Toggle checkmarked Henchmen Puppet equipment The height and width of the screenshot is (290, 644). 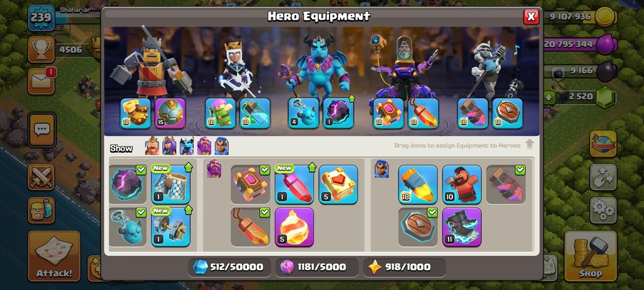(127, 227)
